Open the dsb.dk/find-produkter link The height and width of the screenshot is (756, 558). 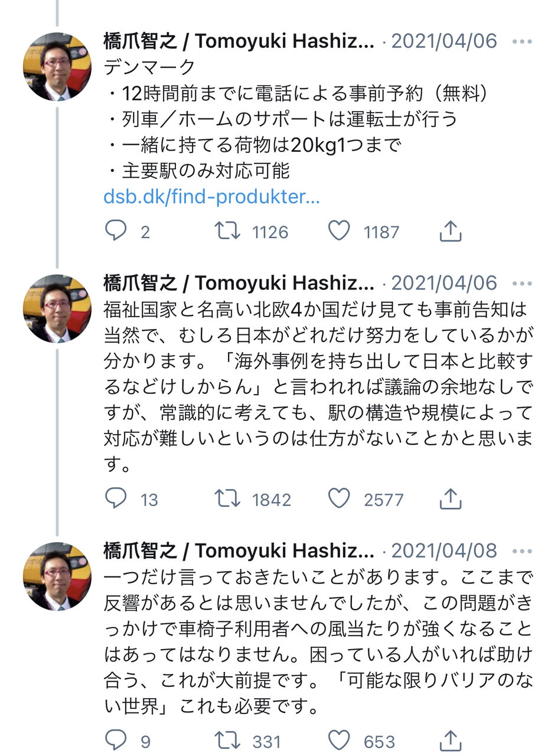[211, 197]
